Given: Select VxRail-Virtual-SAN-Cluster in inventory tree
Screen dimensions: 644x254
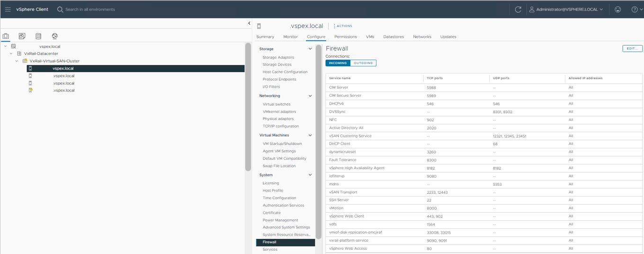Looking at the screenshot, I should pos(55,61).
